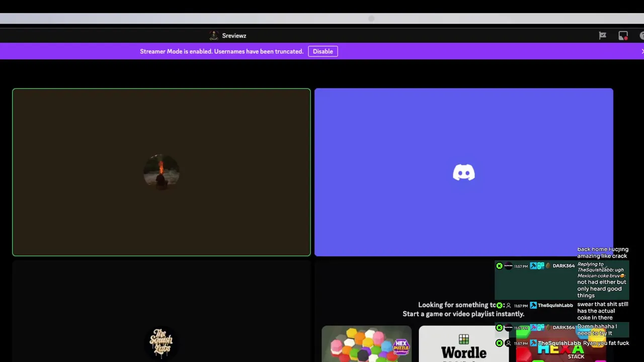Open the checked flag icon in header

[x=602, y=36]
